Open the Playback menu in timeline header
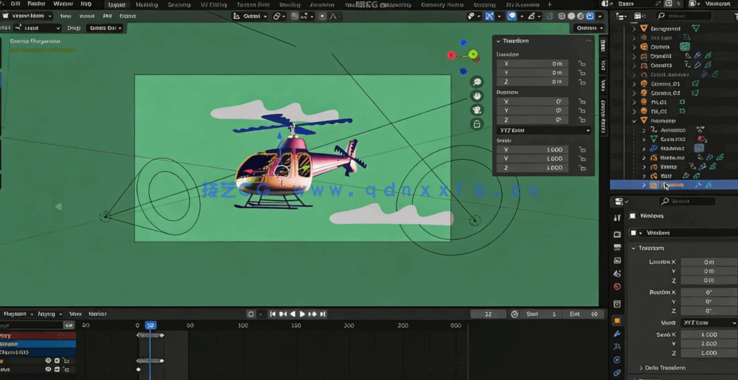Screen dimensions: 738x380 [x=18, y=314]
